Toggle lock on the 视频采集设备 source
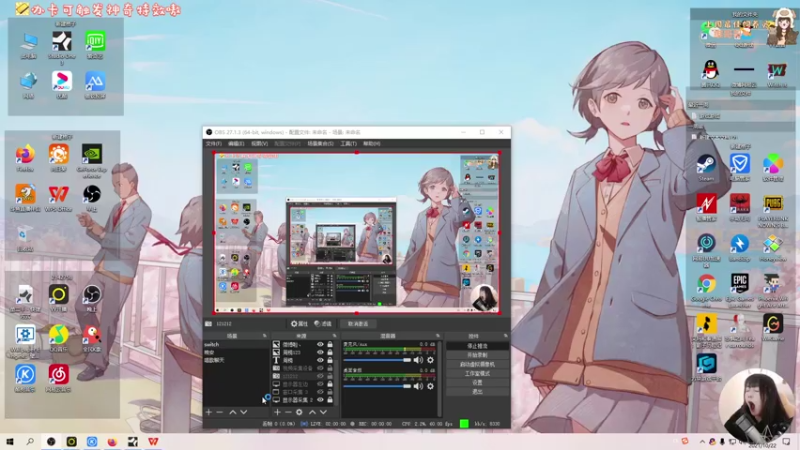Image resolution: width=800 pixels, height=450 pixels. point(330,368)
